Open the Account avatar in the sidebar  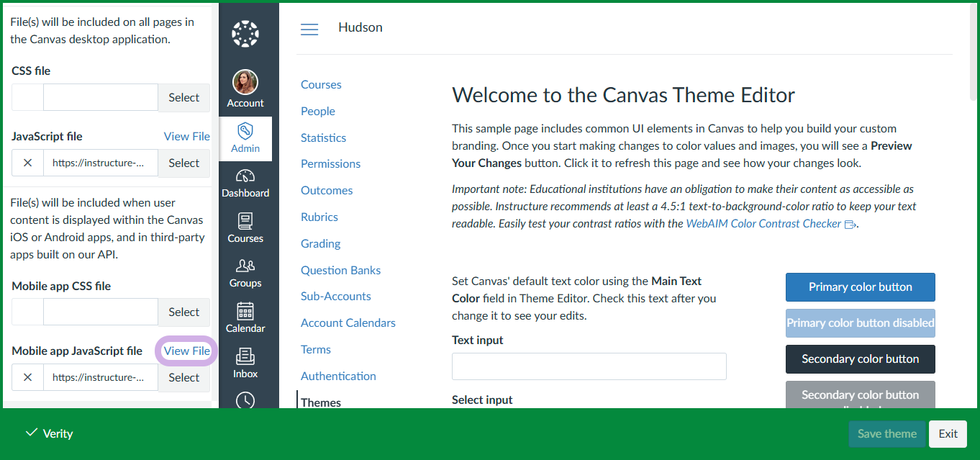pos(245,83)
